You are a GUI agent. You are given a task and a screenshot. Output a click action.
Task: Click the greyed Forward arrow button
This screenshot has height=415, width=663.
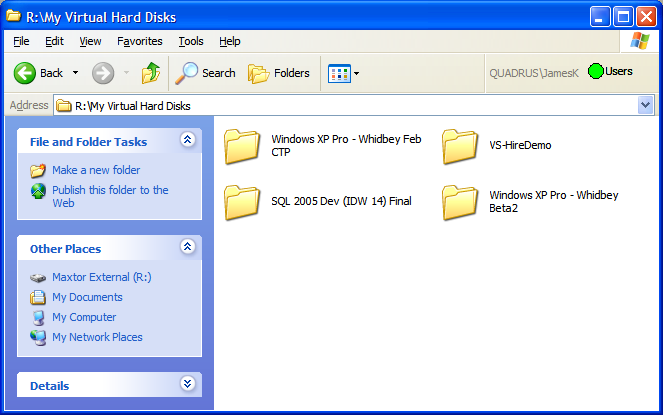pyautogui.click(x=103, y=73)
